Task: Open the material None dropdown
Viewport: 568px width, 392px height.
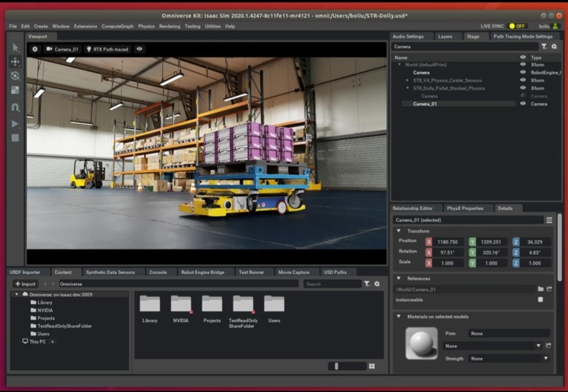Action: click(x=493, y=346)
